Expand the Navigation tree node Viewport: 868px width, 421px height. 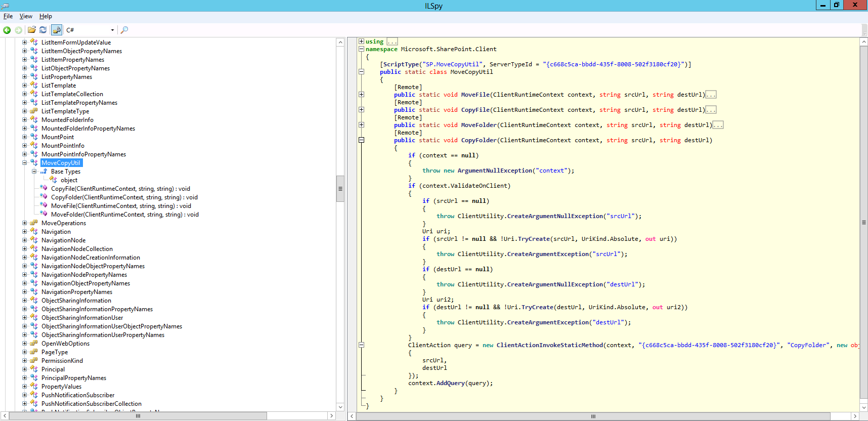pos(24,232)
